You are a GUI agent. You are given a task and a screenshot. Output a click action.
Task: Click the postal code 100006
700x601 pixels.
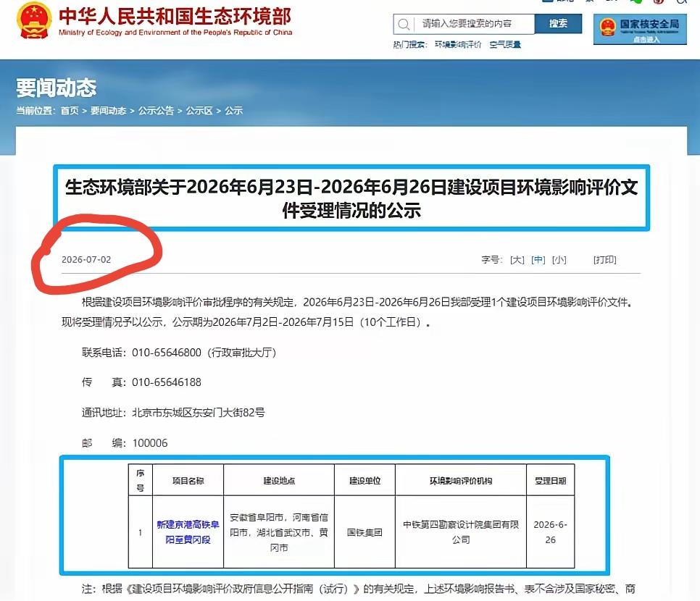150,443
